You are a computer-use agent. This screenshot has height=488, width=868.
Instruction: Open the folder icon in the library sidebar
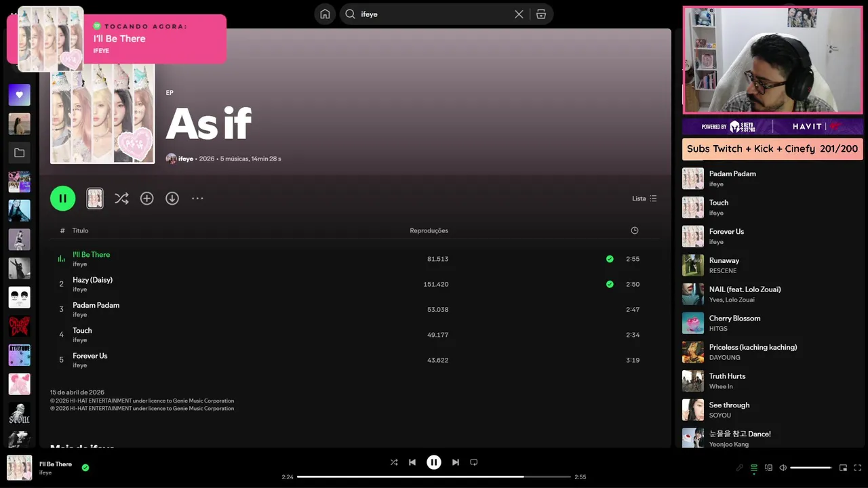click(19, 153)
